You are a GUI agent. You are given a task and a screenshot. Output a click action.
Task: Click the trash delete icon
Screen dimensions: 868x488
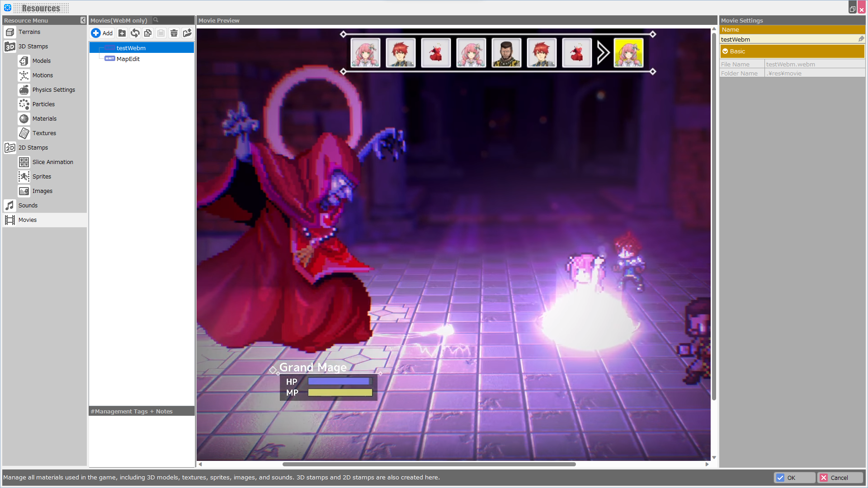click(x=174, y=33)
